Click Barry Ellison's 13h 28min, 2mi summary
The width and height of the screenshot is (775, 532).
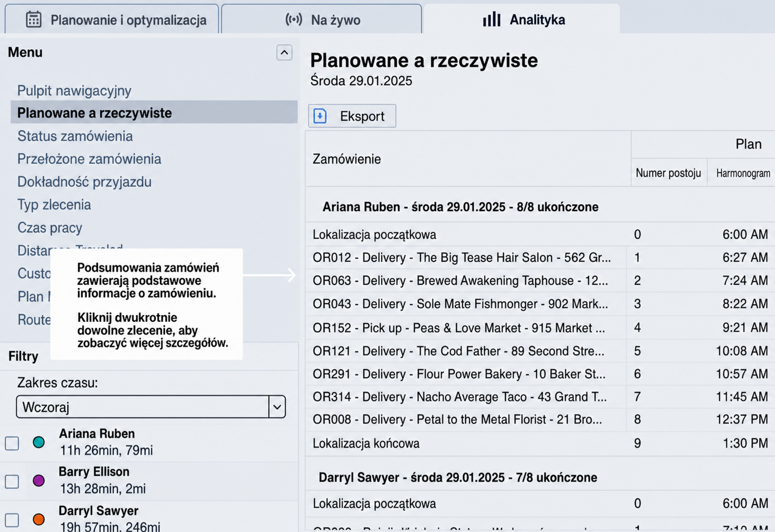pyautogui.click(x=103, y=488)
